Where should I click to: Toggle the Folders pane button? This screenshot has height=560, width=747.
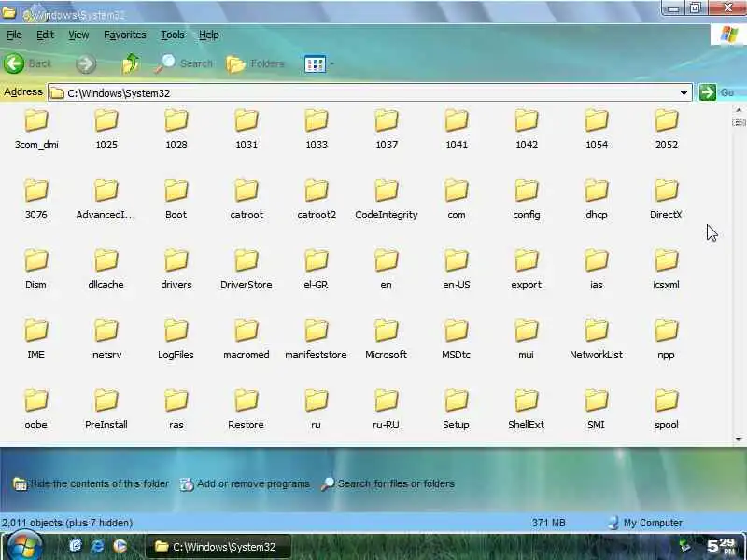coord(255,63)
